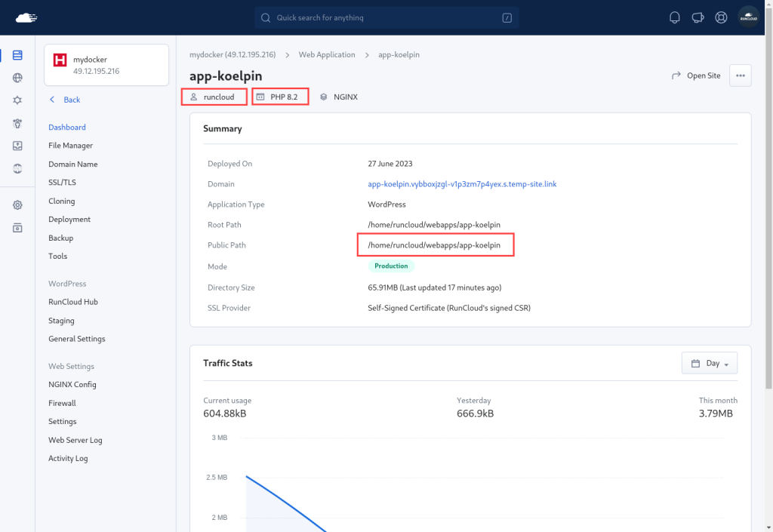The height and width of the screenshot is (532, 773).
Task: Open the Firewall page
Action: coord(62,403)
